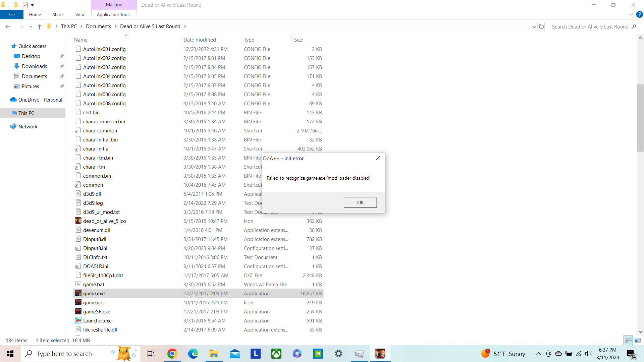The width and height of the screenshot is (644, 362).
Task: Select the game.bat batch file icon
Action: click(x=78, y=284)
